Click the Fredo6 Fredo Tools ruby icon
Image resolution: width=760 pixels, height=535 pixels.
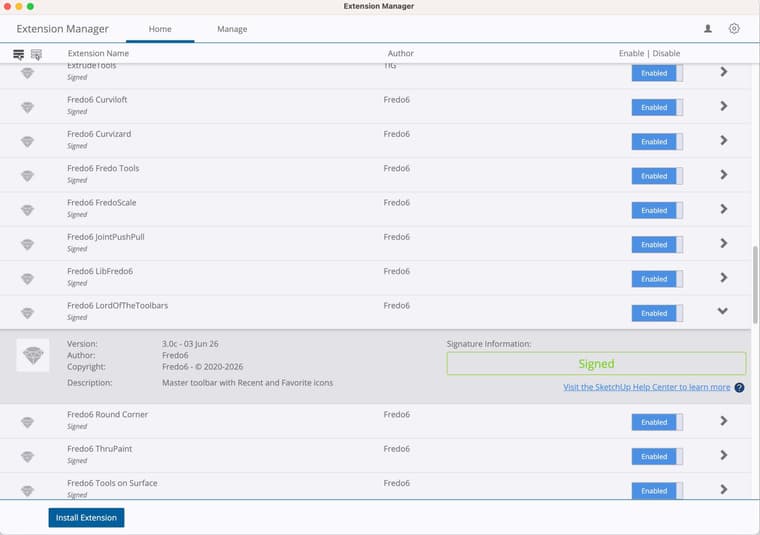[28, 176]
